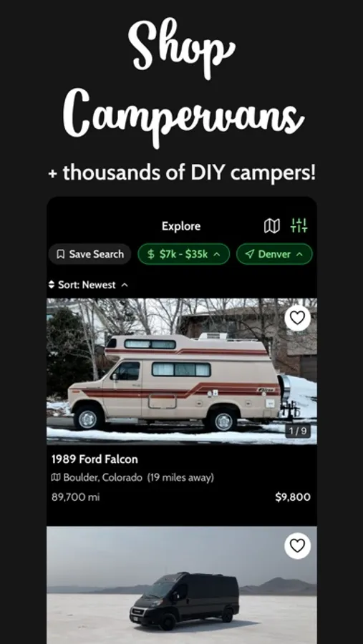Click the Boulder, Colorado location text
Viewport: 363px width, 644px height.
coord(103,478)
